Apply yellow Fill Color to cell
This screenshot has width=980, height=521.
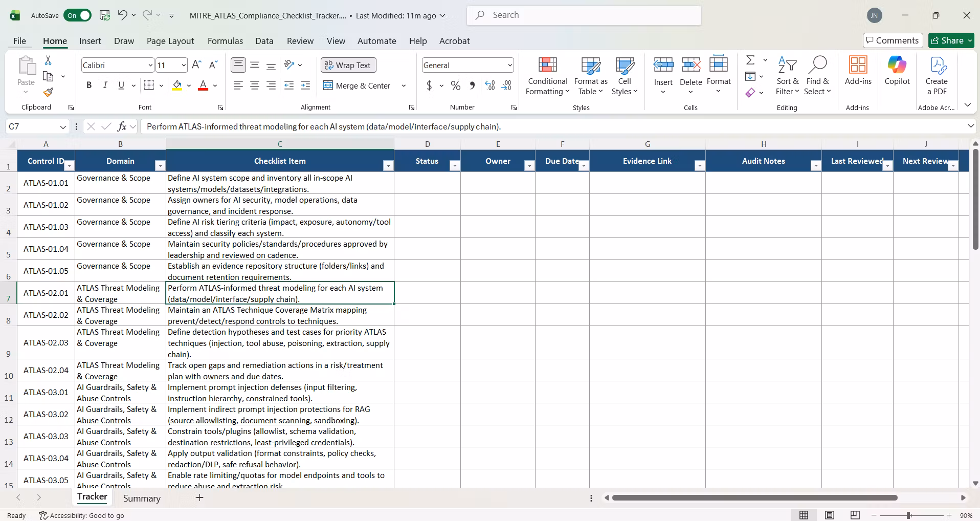[x=177, y=85]
